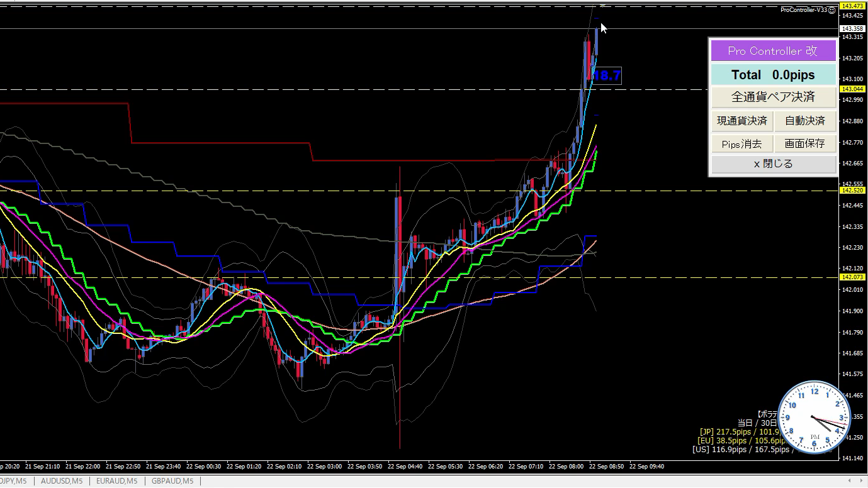This screenshot has height=488, width=868.
Task: Click the blue 18.7 pips label
Action: point(607,75)
